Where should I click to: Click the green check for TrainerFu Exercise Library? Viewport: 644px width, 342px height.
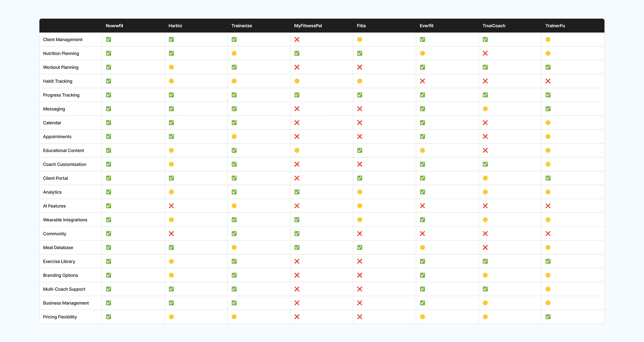click(x=548, y=262)
